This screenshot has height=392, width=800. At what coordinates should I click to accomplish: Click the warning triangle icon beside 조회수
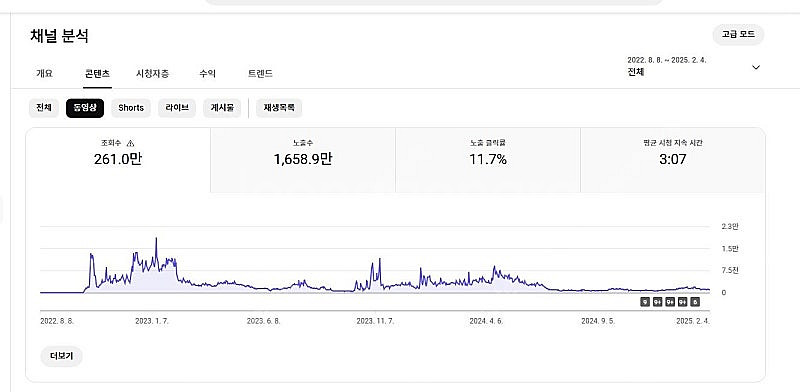(130, 143)
